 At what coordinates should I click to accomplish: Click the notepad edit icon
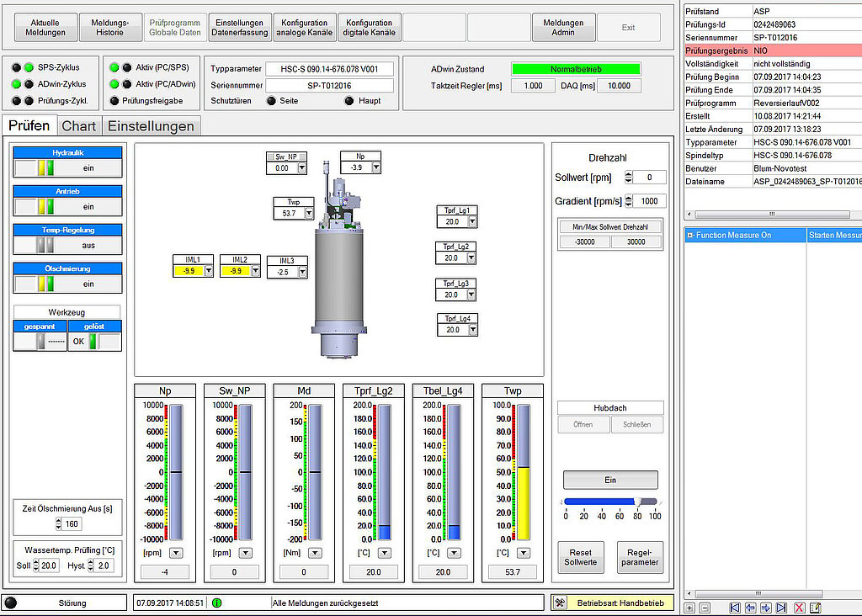pyautogui.click(x=815, y=608)
